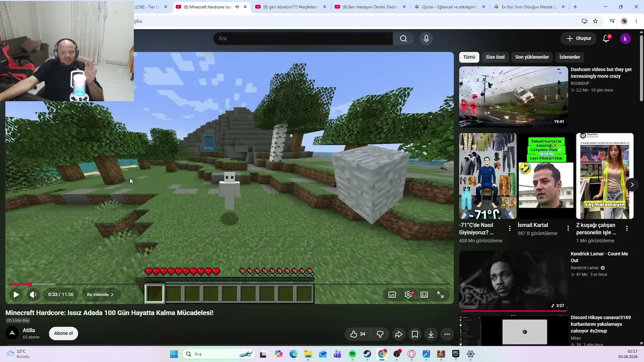Open the İsmail Kartal short thumbnail
Image resolution: width=644 pixels, height=362 pixels.
click(x=546, y=176)
